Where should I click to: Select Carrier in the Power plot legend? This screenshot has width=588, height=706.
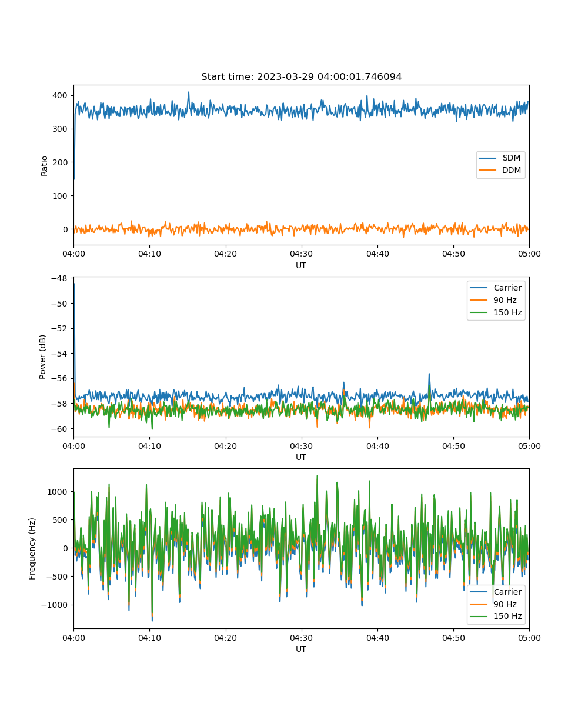(x=507, y=288)
